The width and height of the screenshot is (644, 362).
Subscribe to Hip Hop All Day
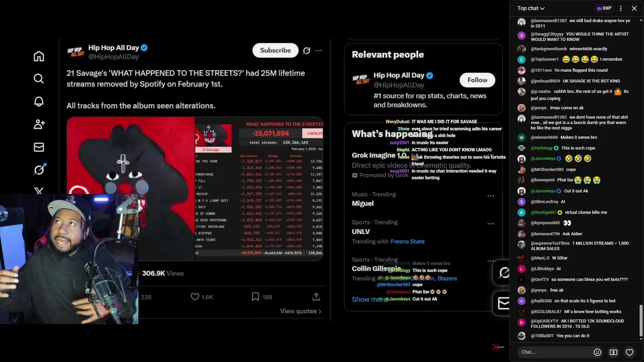click(x=275, y=50)
